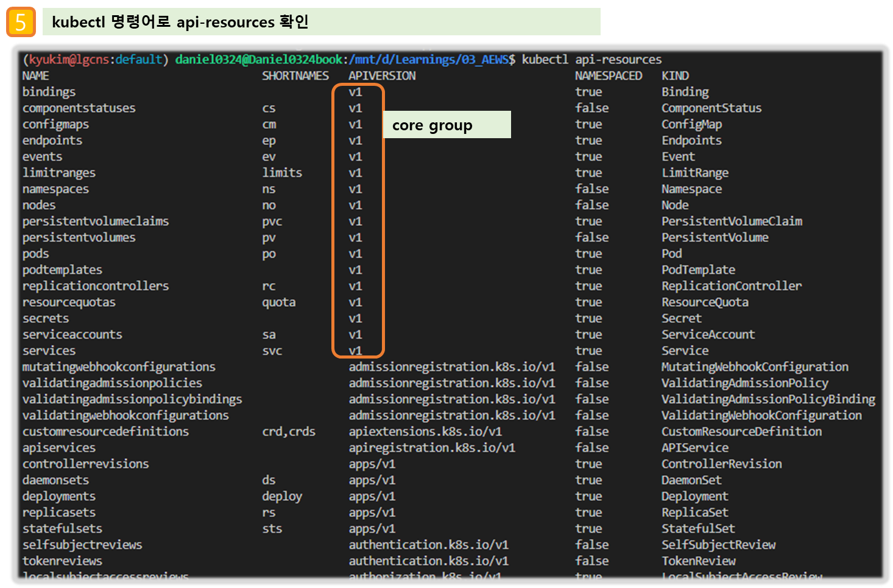Select the 'bindings' resource name

(x=49, y=92)
